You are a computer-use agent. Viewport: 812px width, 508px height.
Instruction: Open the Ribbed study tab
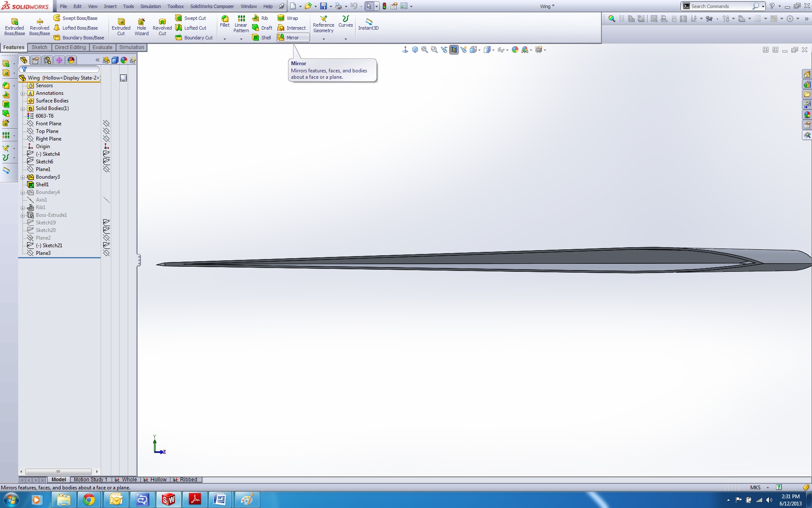[185, 480]
